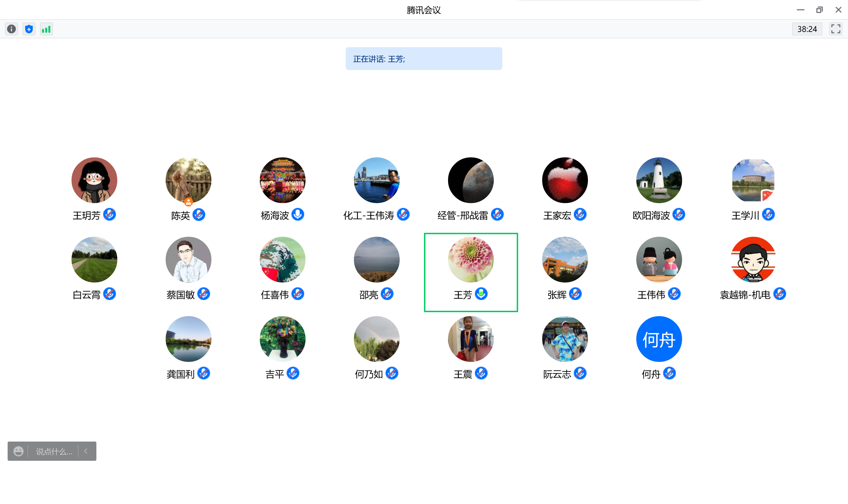
Task: Click muted mic icon beside 王玥芳
Action: tap(109, 215)
